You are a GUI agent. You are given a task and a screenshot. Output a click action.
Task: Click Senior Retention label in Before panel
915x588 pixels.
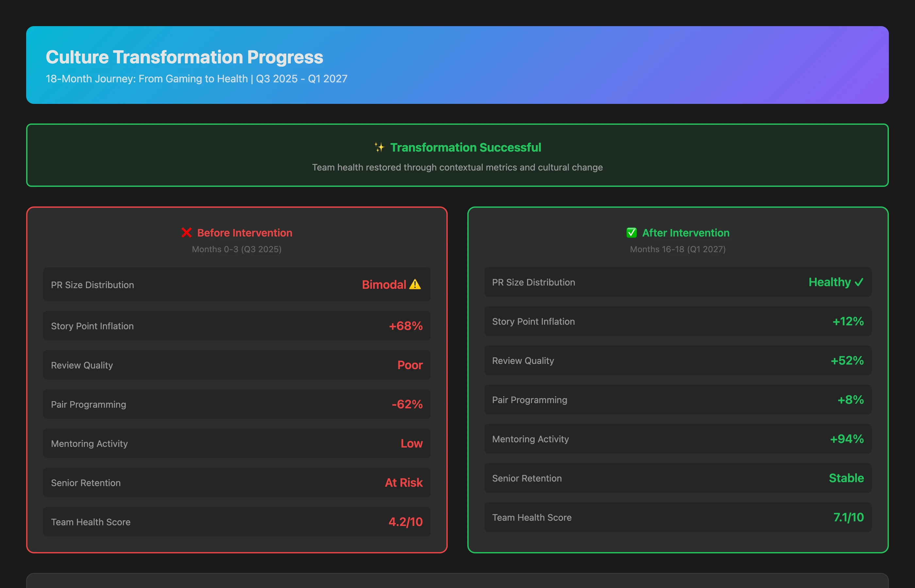pos(86,482)
